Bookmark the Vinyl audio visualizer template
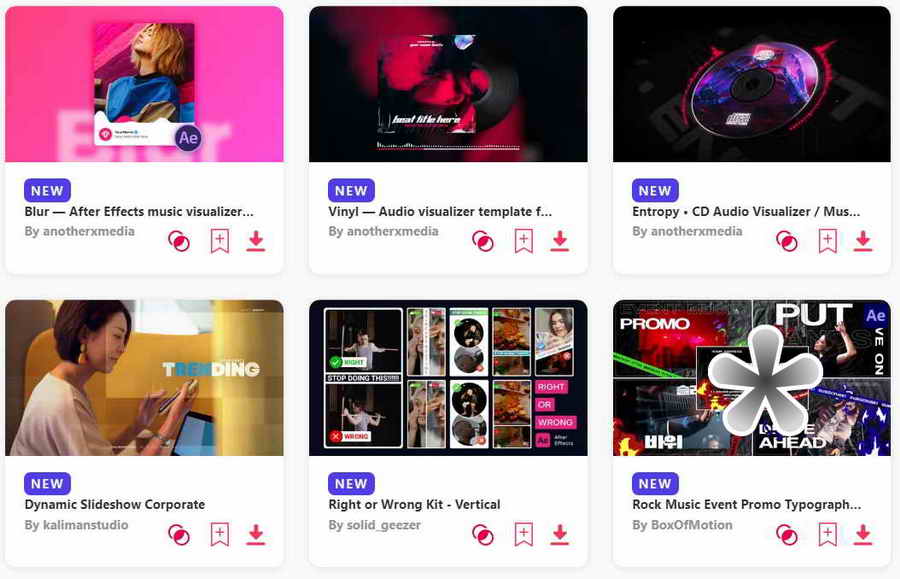900x579 pixels. coord(523,241)
